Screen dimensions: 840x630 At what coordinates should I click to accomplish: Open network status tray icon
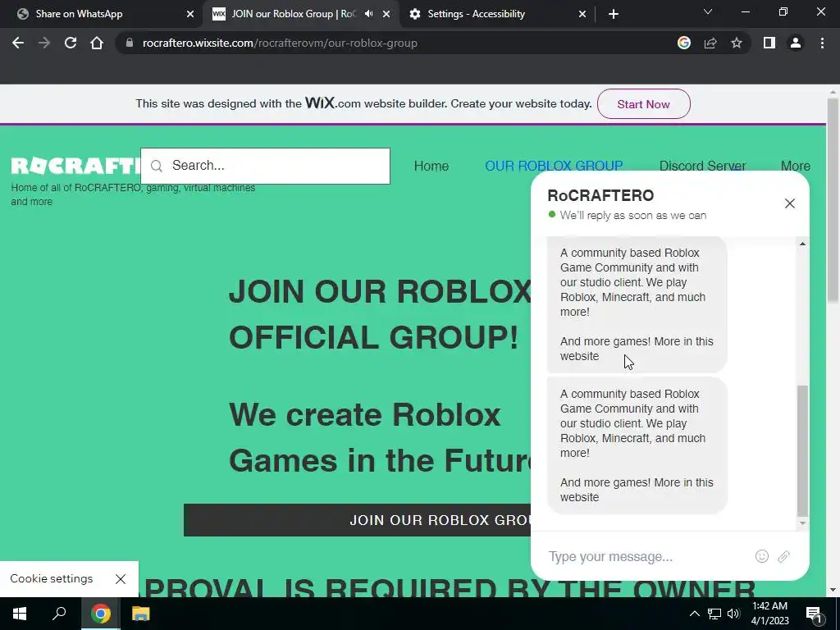coord(714,614)
